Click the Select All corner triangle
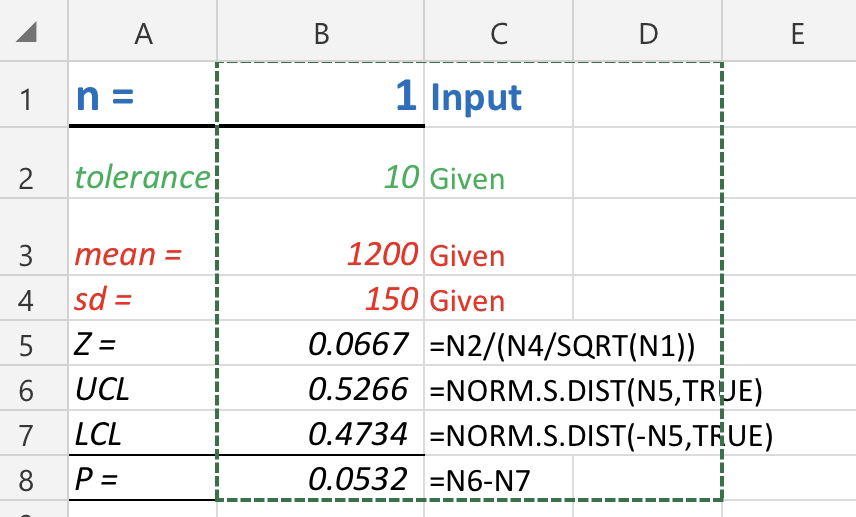Screen dimensions: 856x517 [x=26, y=32]
